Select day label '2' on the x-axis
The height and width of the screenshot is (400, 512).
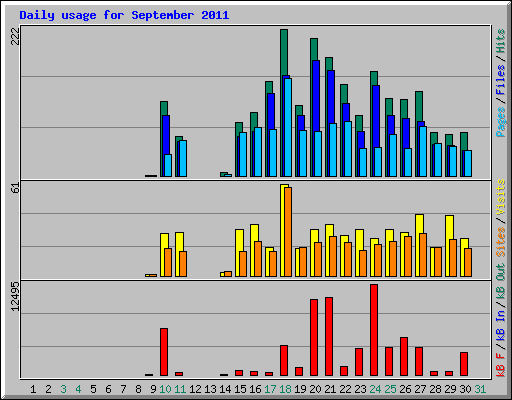[48, 389]
